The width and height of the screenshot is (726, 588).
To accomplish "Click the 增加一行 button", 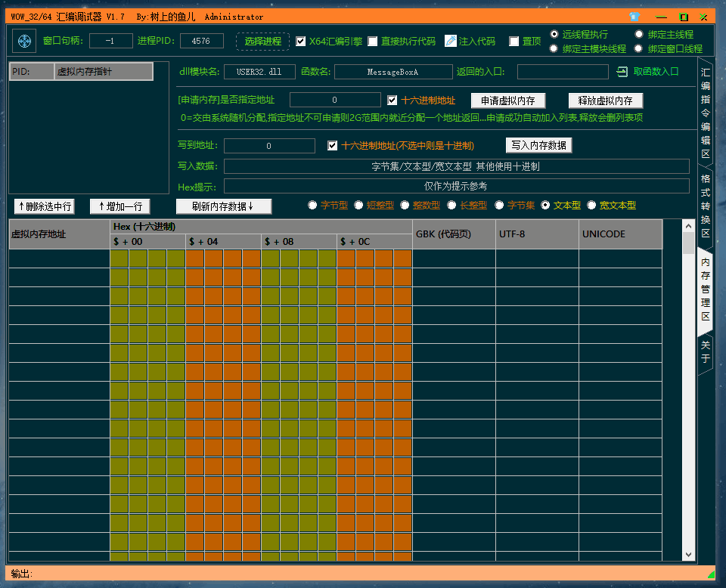I will [x=120, y=206].
